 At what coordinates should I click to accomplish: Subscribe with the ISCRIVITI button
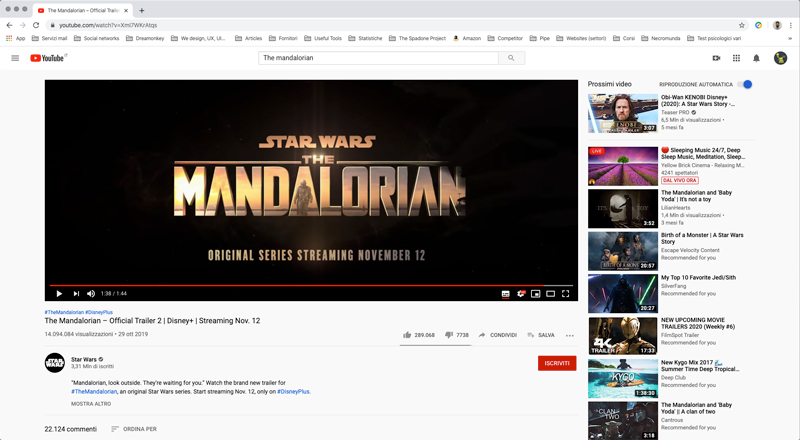[x=557, y=363]
